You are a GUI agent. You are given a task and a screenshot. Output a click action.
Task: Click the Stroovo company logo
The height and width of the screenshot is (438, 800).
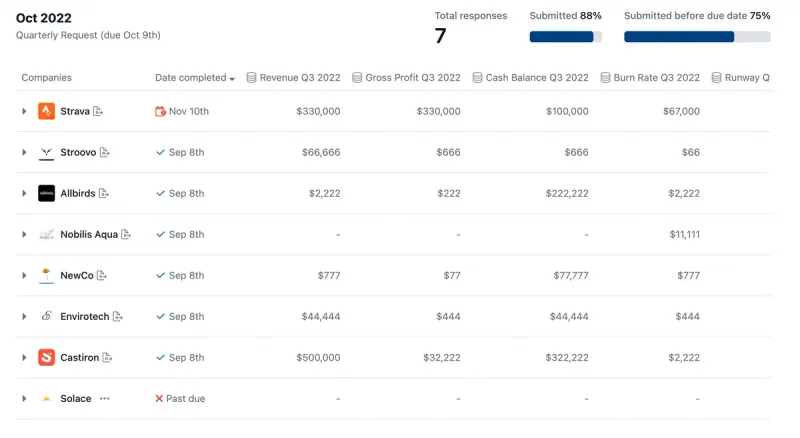(x=46, y=152)
